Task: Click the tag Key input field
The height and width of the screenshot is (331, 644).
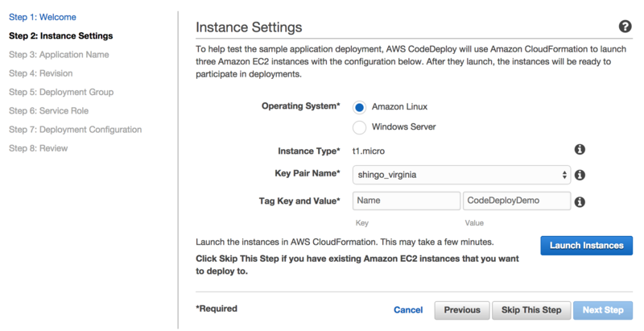Action: pos(407,201)
